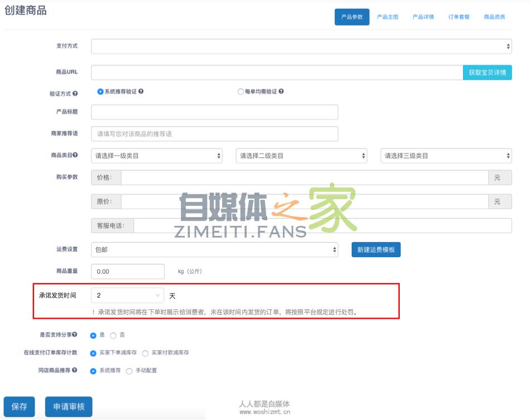Viewport: 530px width, 420px height.
Task: Click the 获取宝贝详情 button
Action: point(487,73)
